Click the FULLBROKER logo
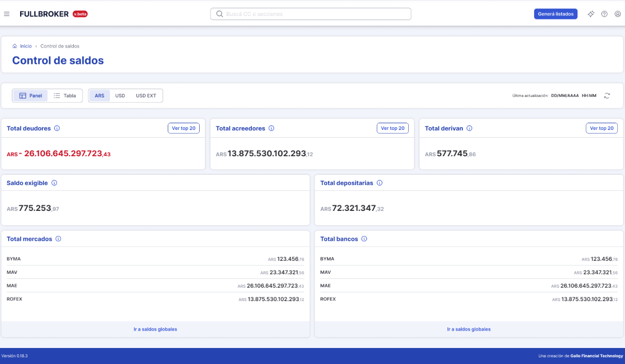Image resolution: width=625 pixels, height=364 pixels. pos(44,14)
